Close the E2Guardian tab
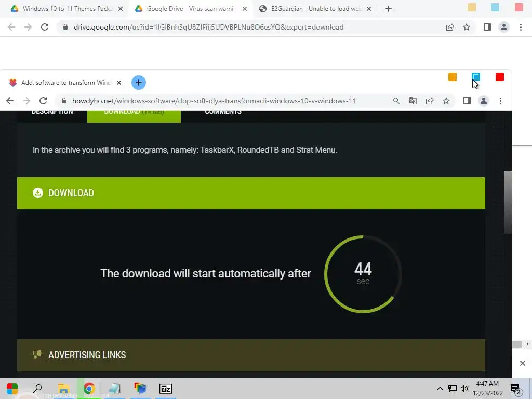The width and height of the screenshot is (532, 399). click(x=369, y=9)
